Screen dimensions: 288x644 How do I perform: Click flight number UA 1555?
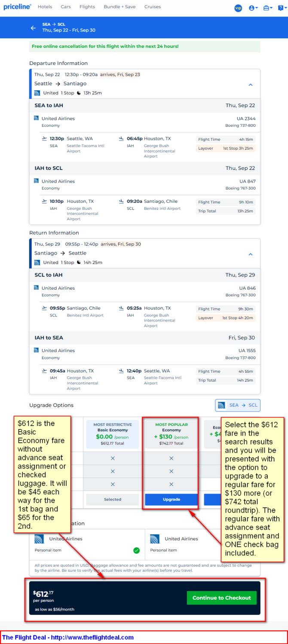tap(247, 350)
